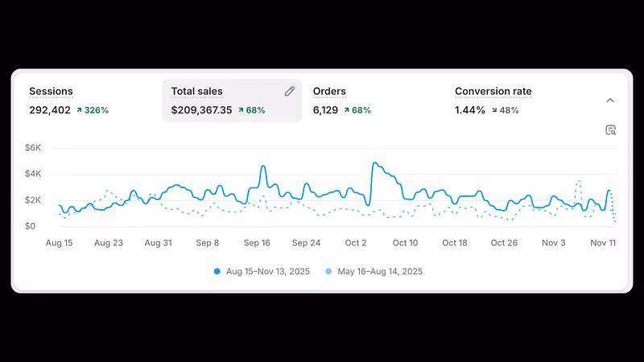
Task: Collapse the metrics panel with chevron
Action: pyautogui.click(x=610, y=100)
